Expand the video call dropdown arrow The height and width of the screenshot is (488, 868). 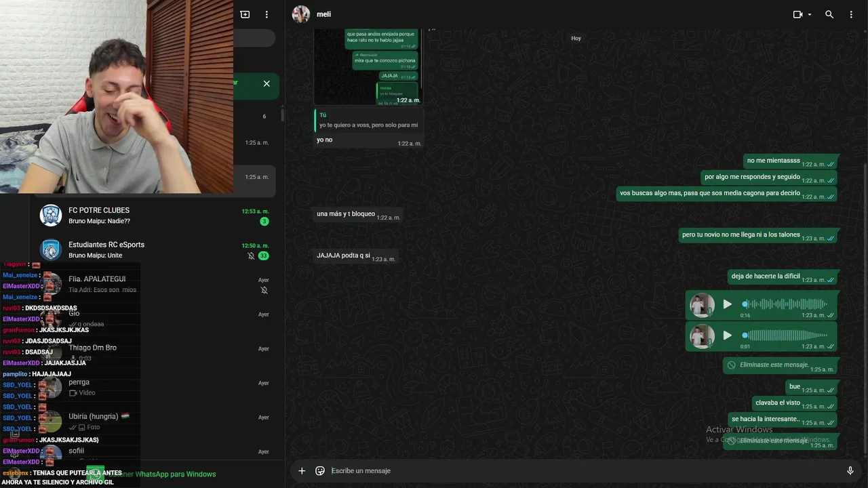810,15
